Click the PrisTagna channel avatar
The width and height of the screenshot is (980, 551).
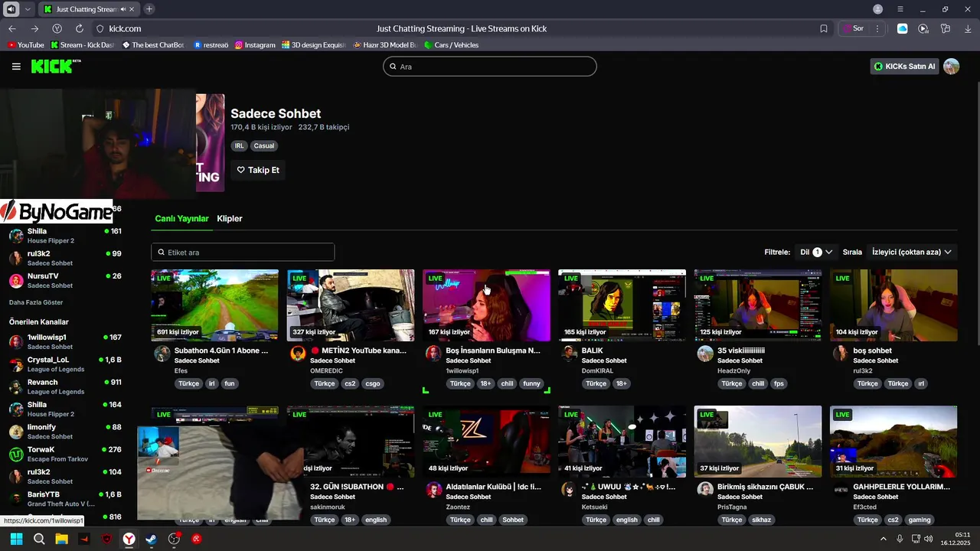pyautogui.click(x=705, y=489)
